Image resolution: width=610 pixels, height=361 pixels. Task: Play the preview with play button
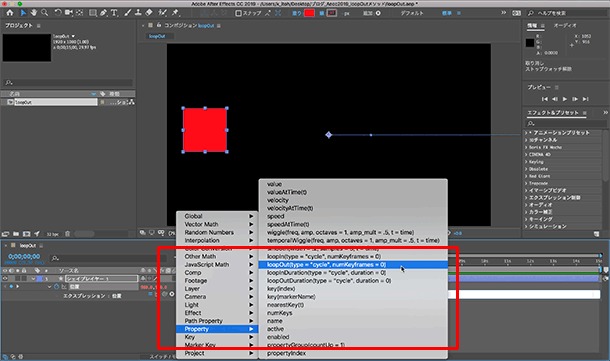pyautogui.click(x=565, y=99)
